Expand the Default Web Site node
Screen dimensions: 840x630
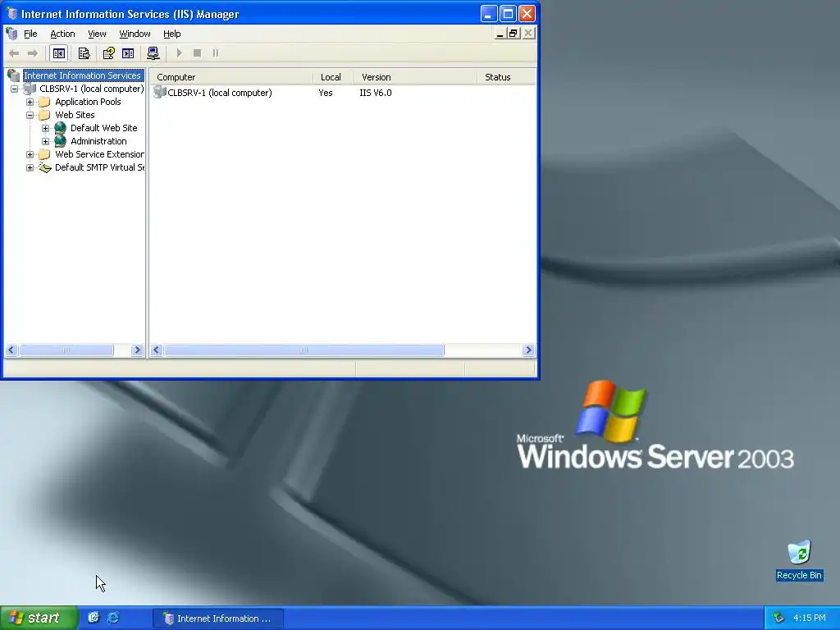(46, 128)
